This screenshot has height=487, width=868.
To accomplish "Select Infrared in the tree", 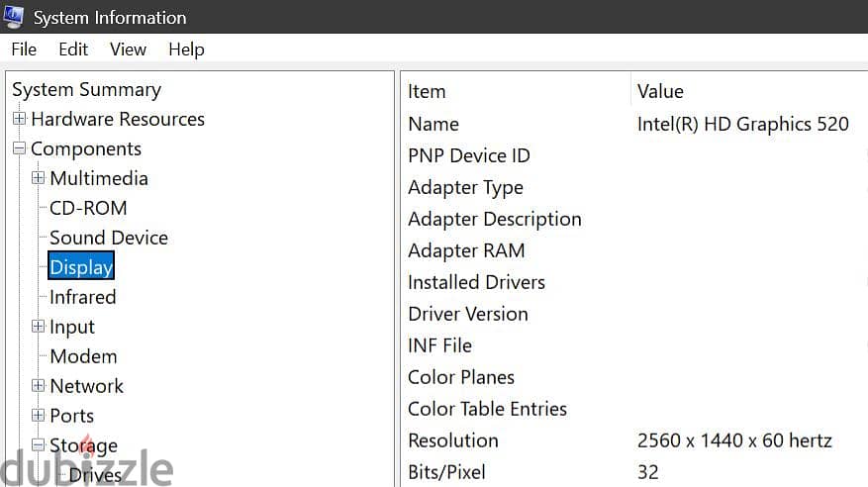I will point(82,297).
